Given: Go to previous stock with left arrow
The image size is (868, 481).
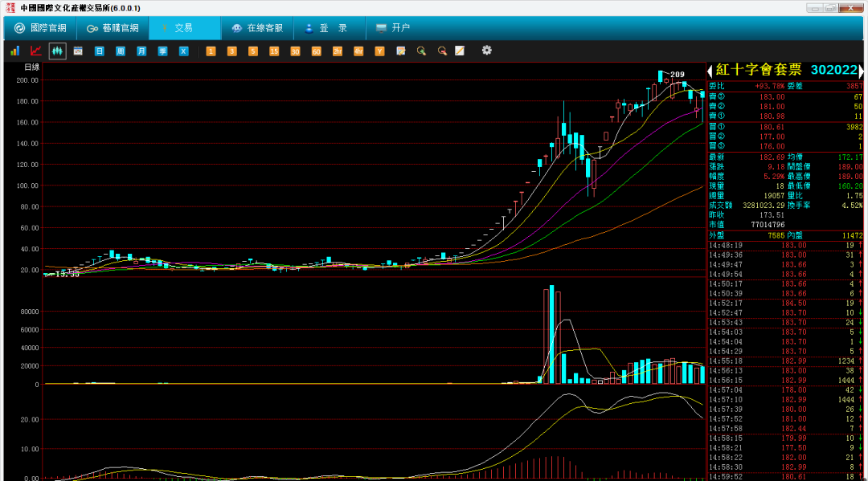Looking at the screenshot, I should pos(710,70).
